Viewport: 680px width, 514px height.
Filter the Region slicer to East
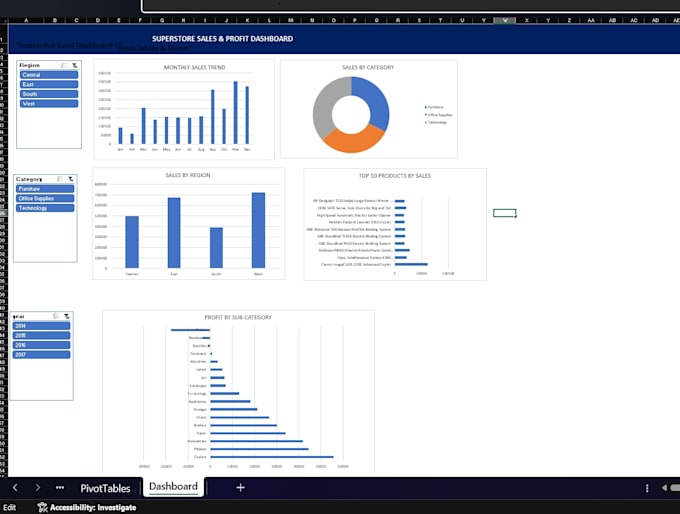pos(49,85)
